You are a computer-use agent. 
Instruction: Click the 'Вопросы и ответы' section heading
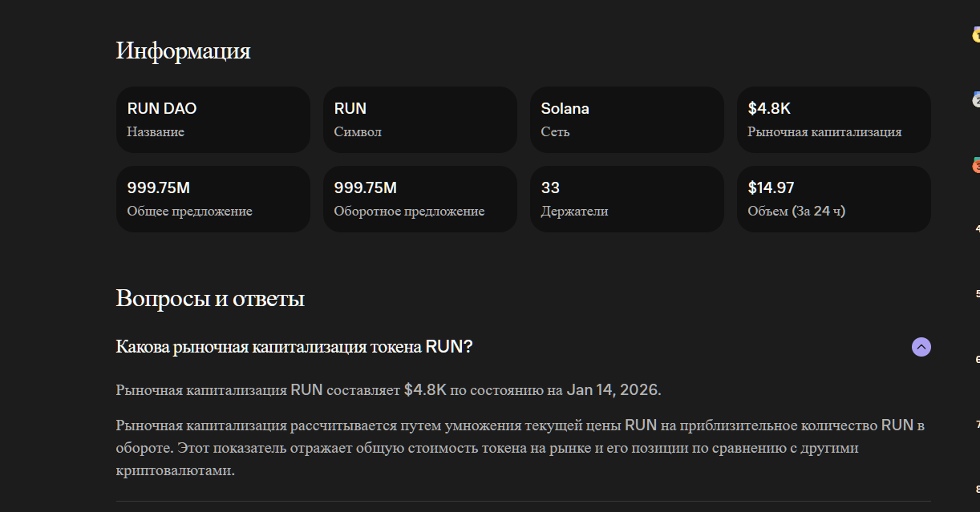pos(210,299)
